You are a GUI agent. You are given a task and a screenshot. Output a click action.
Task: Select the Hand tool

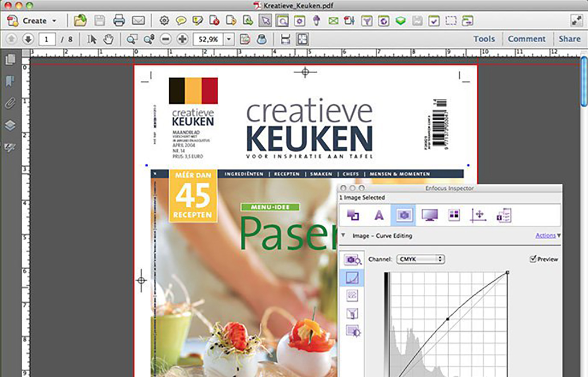tap(108, 39)
